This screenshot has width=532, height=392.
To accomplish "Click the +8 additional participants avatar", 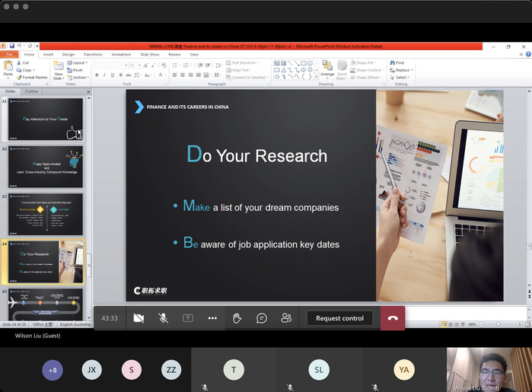I will point(53,370).
